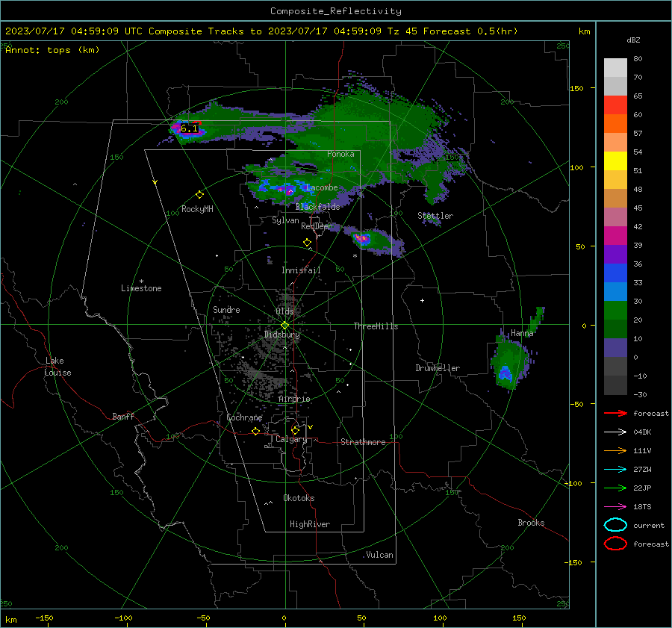
Task: Click the bright green 30–20 dBZ swatch
Action: 615,311
